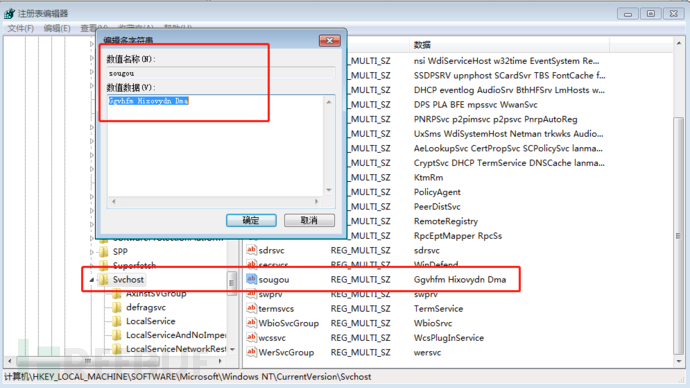Screen dimensions: 690x388
Task: Select the AxInstSVGroup subkey
Action: point(156,294)
